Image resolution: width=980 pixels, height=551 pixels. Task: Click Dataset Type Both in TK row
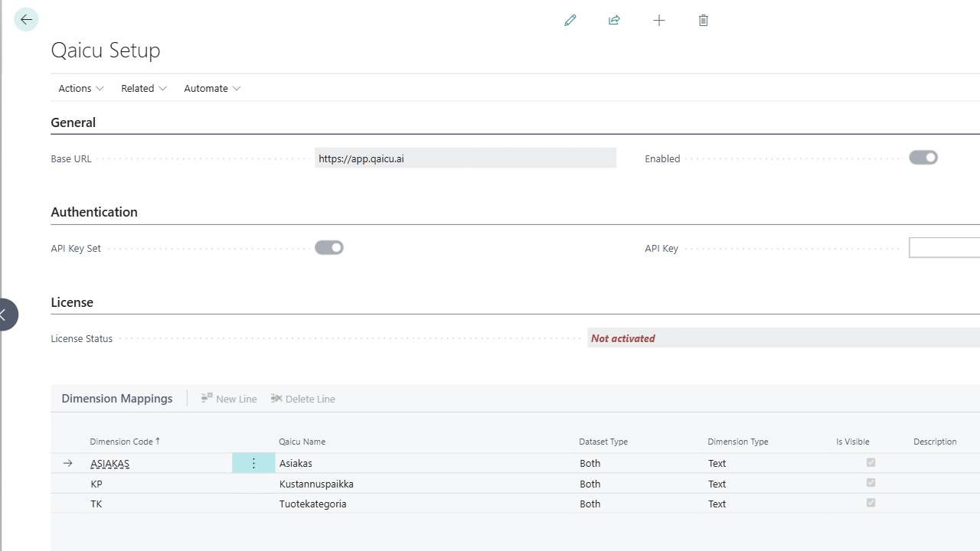[x=590, y=504]
